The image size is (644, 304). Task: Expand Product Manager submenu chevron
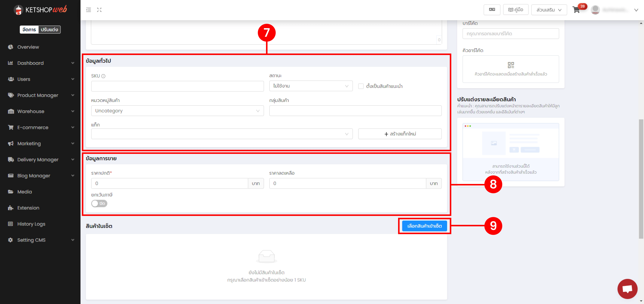pyautogui.click(x=73, y=95)
